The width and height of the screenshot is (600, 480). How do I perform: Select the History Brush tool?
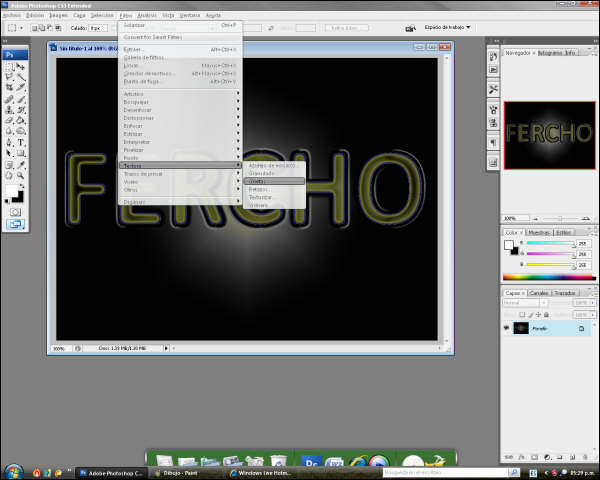tap(21, 110)
